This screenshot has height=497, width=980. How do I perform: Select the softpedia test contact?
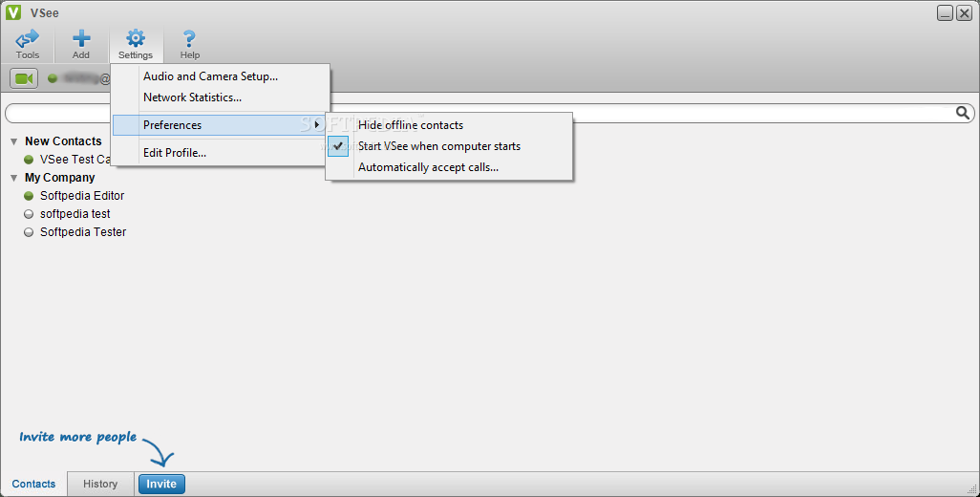click(x=75, y=214)
